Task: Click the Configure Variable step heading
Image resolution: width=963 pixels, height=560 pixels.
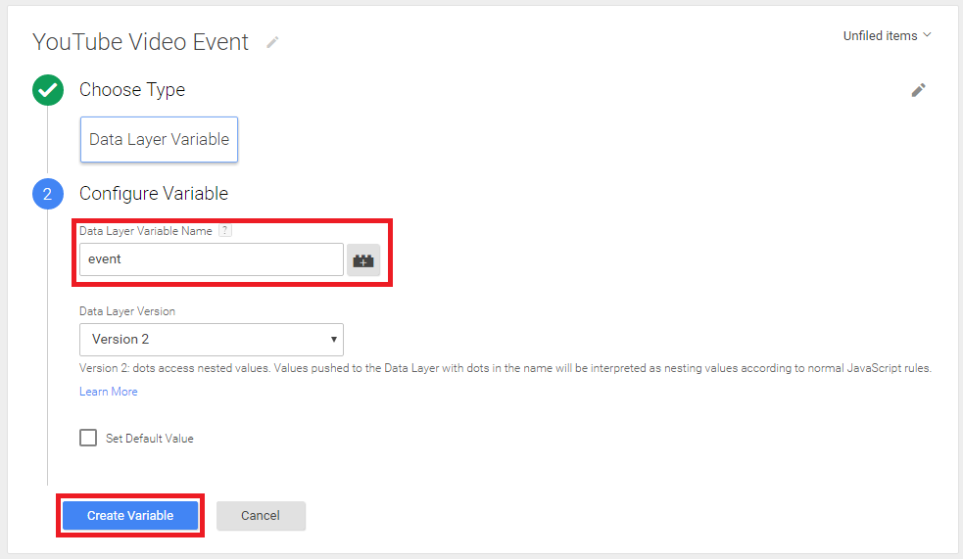Action: pos(154,194)
